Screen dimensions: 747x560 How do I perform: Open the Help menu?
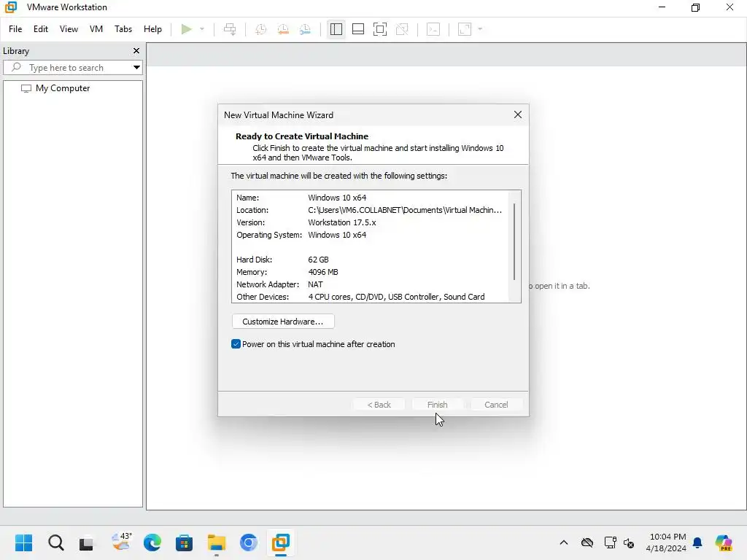pyautogui.click(x=152, y=29)
